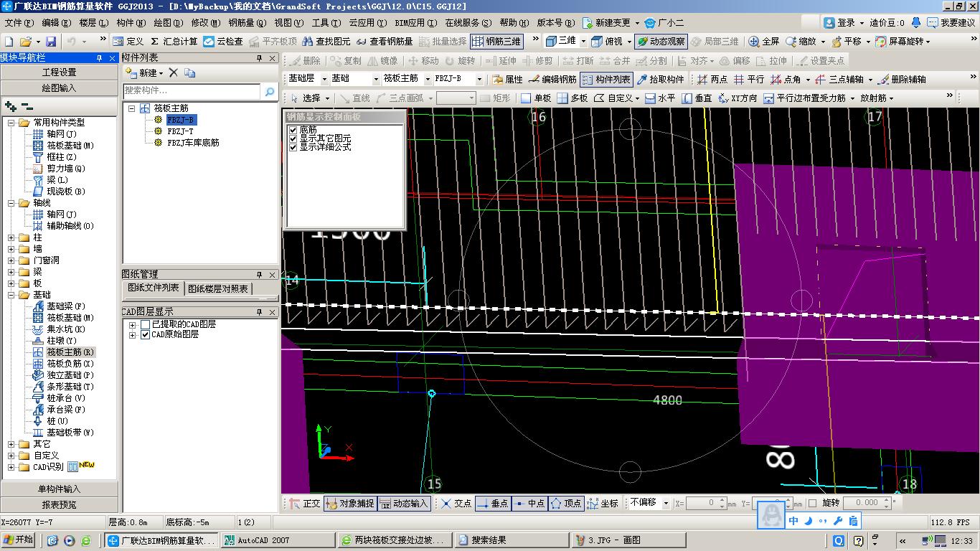Choose 水平 horizontal layout direction
The image size is (980, 551).
click(659, 98)
